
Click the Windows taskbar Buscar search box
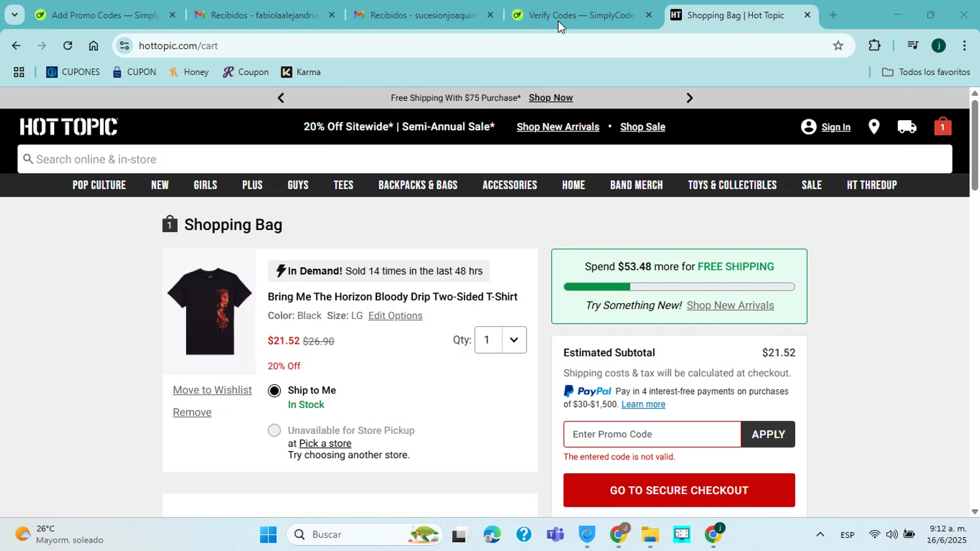pos(365,535)
